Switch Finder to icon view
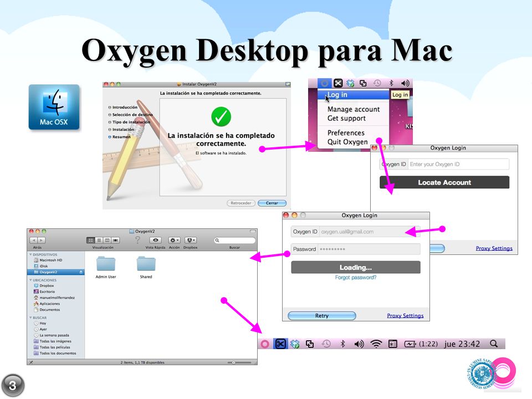Image resolution: width=532 pixels, height=399 pixels. pos(90,240)
